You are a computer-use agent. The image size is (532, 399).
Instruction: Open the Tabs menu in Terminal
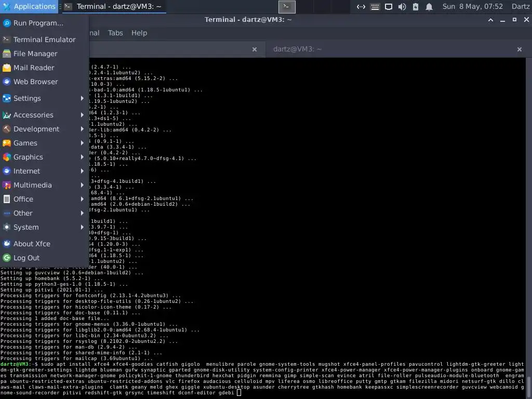(115, 33)
